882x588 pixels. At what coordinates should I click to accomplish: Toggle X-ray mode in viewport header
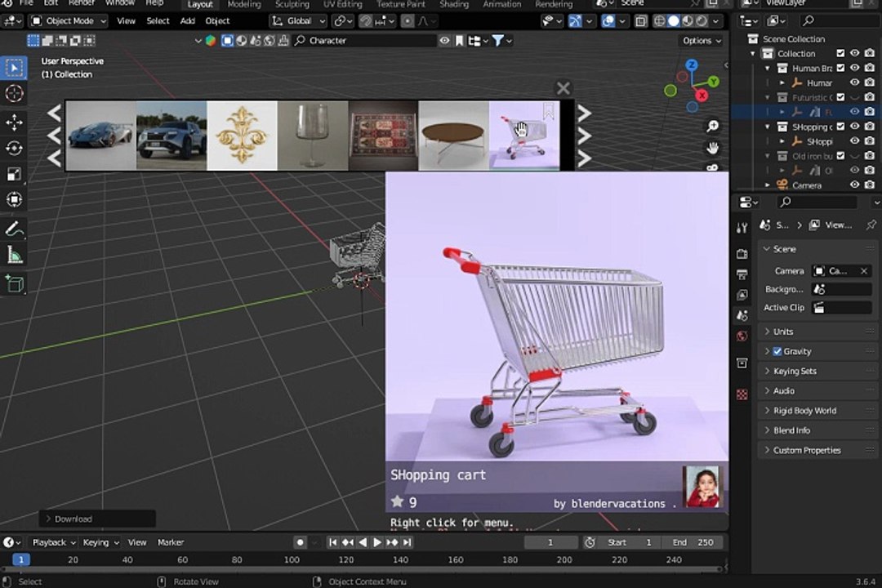(x=641, y=21)
